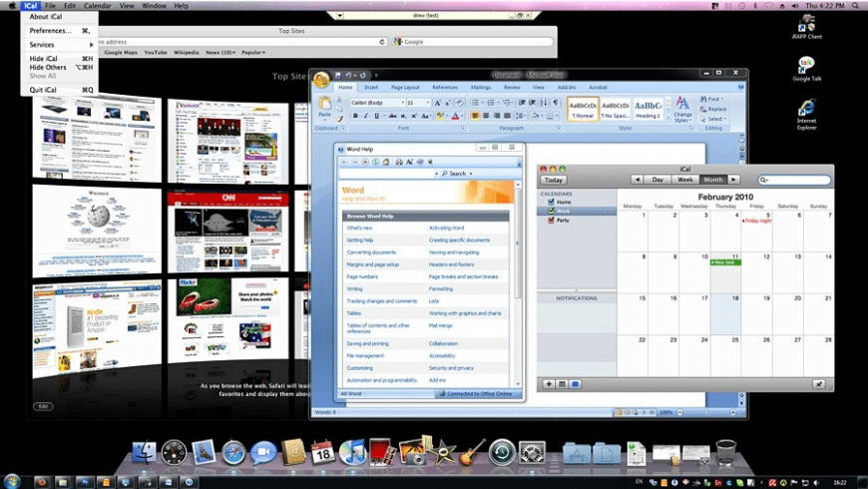Screen dimensions: 868x489
Task: Open the Calendar menu in the menu bar
Action: click(x=98, y=6)
